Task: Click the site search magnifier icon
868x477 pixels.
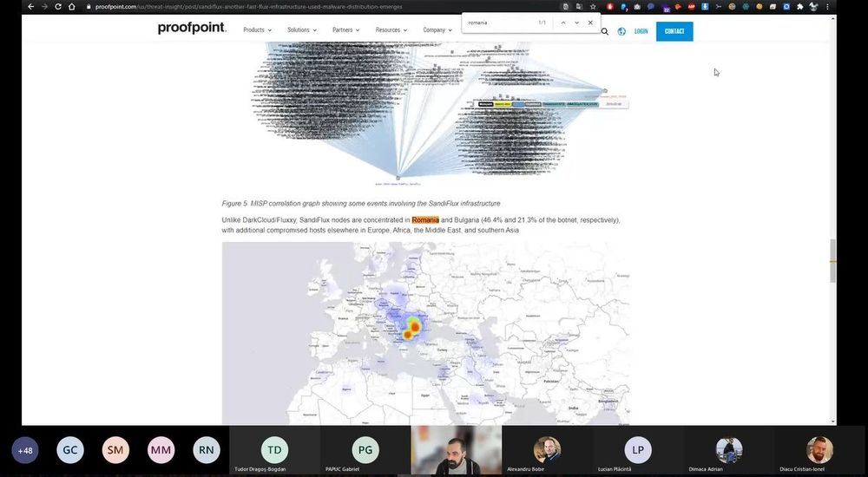Action: pyautogui.click(x=604, y=31)
